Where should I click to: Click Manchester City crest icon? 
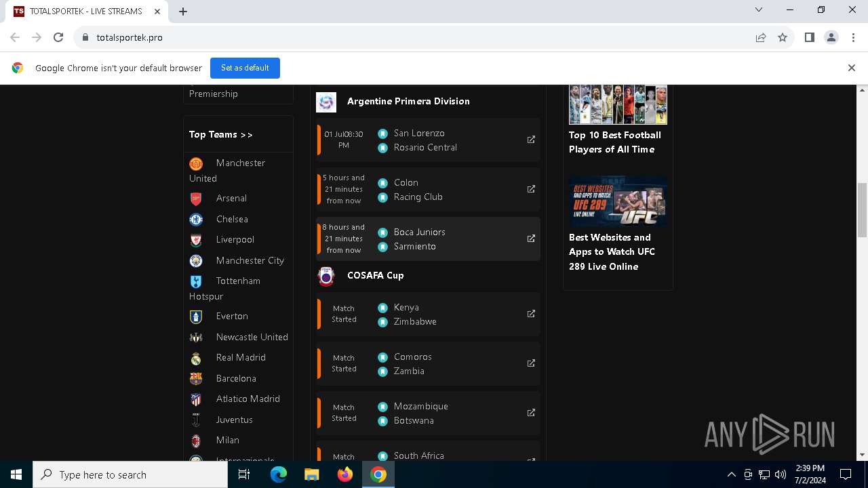pyautogui.click(x=196, y=261)
